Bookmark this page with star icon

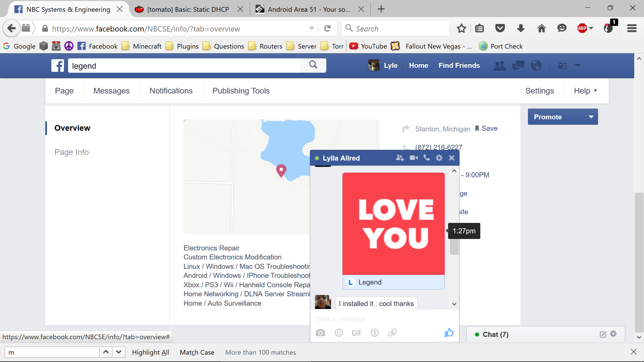point(462,28)
